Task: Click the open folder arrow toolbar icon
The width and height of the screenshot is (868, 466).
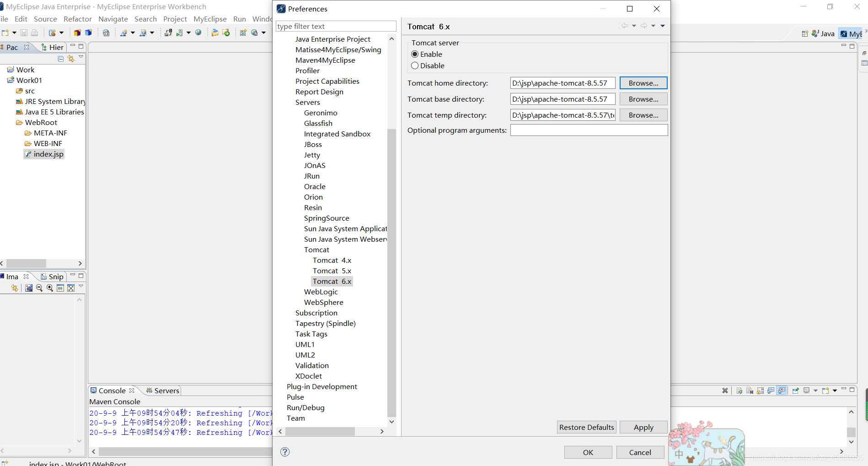Action: coord(215,33)
